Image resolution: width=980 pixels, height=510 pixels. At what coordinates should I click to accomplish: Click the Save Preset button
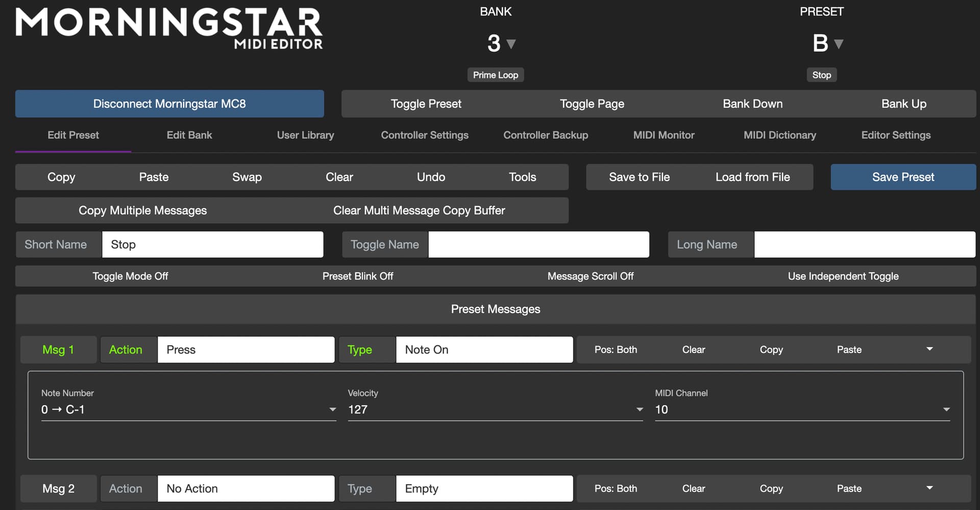click(x=903, y=177)
